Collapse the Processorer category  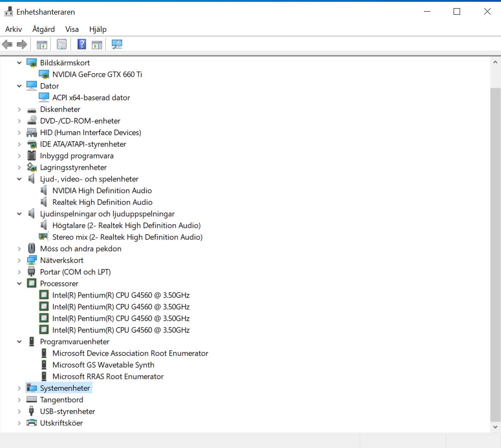coord(19,284)
